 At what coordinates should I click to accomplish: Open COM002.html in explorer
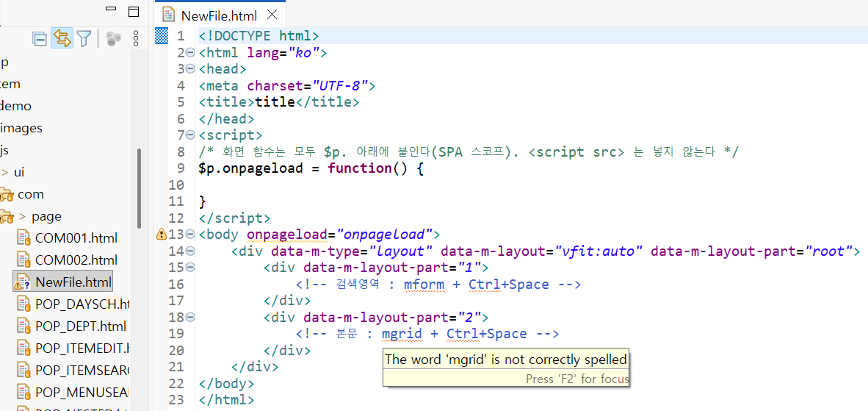76,260
